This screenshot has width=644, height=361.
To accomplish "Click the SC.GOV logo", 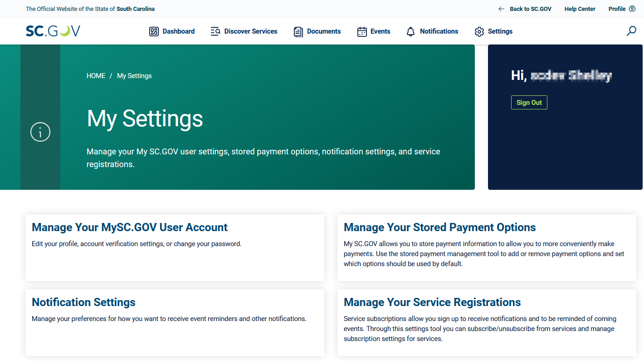I will coord(53,31).
